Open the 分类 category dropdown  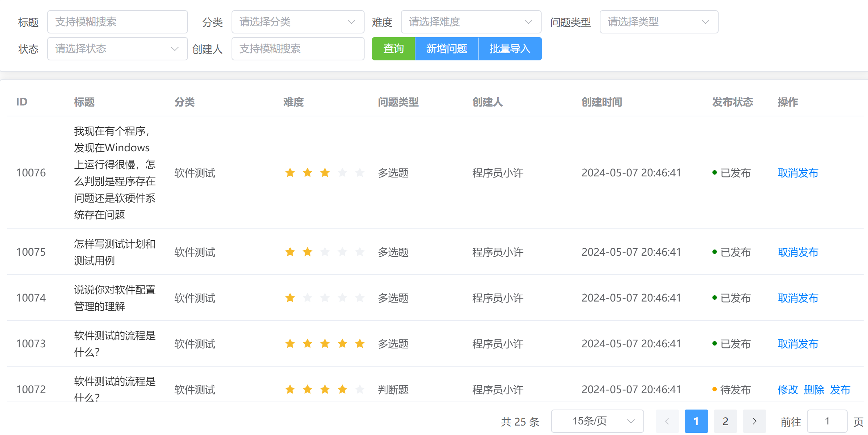point(298,22)
